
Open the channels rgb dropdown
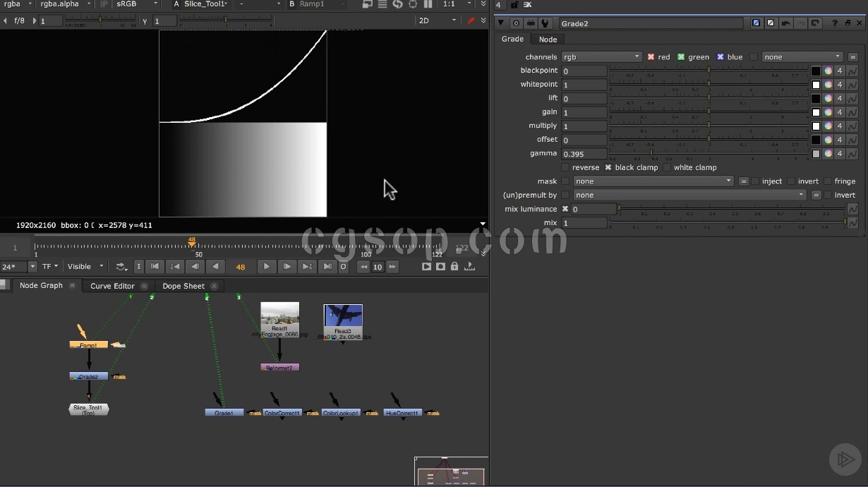point(601,57)
